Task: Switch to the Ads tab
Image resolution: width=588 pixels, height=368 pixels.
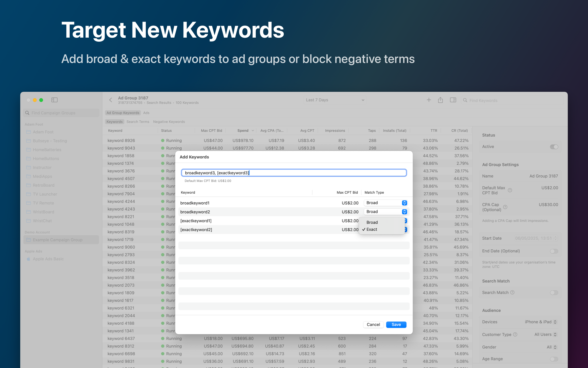Action: point(146,113)
